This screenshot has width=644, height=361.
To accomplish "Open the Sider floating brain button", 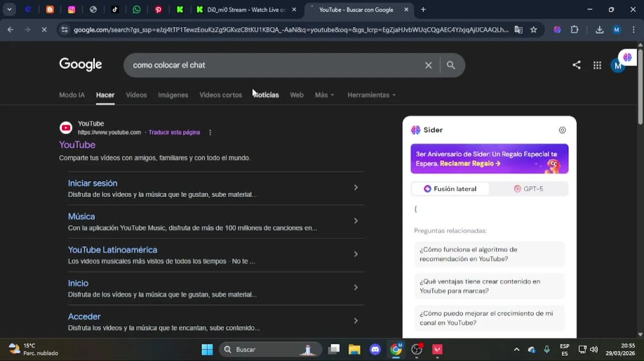I will (x=627, y=57).
